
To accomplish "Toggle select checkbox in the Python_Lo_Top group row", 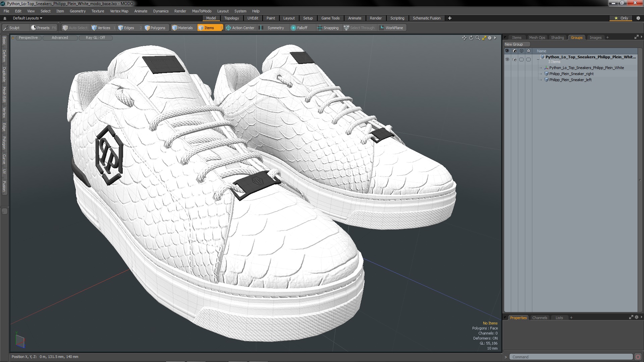I will [x=521, y=59].
